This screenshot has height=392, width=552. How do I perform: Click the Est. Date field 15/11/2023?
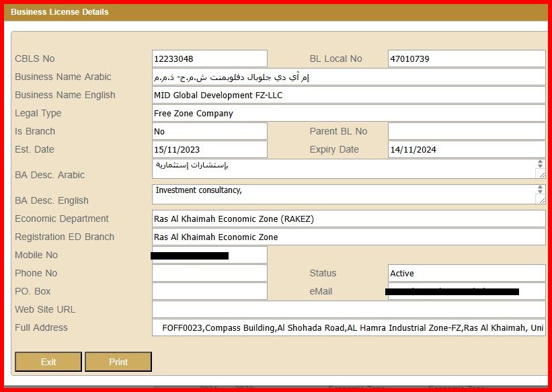pos(210,149)
